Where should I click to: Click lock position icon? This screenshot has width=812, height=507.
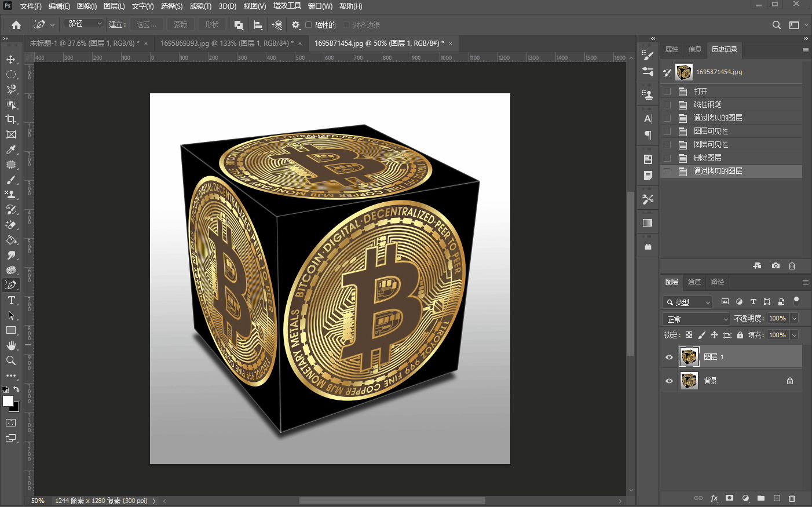click(714, 335)
